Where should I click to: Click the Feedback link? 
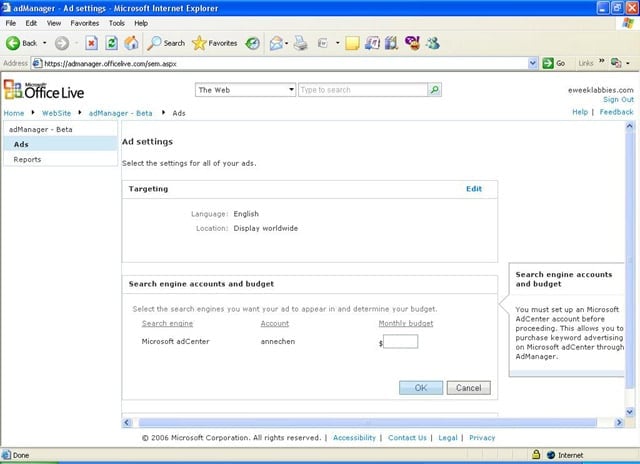tap(616, 112)
